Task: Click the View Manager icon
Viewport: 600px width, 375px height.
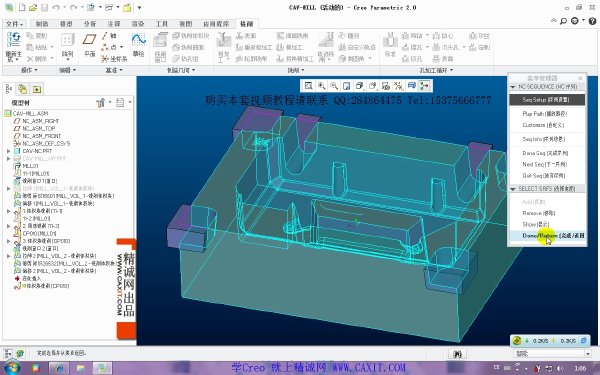Action: click(x=386, y=86)
